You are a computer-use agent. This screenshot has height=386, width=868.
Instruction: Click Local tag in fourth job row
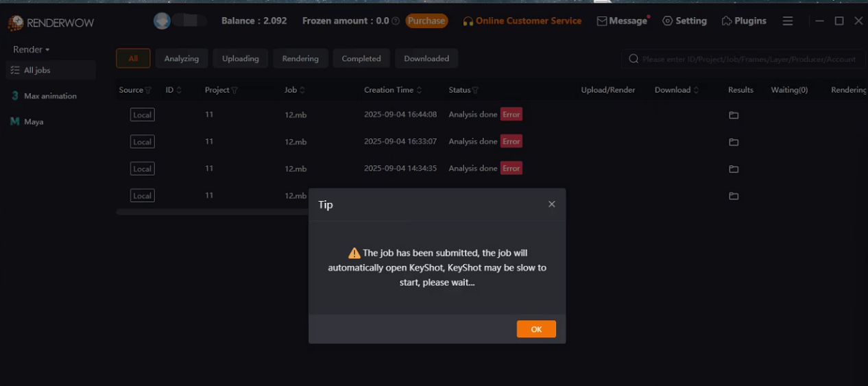(x=143, y=195)
